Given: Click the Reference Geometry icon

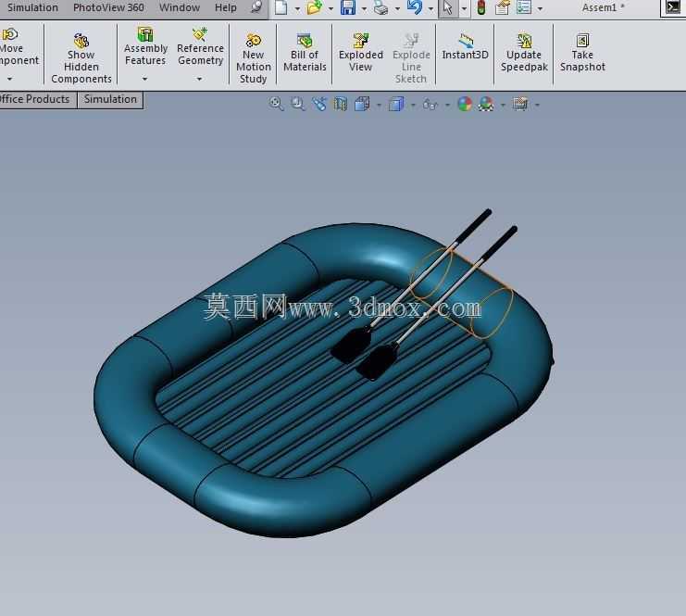Looking at the screenshot, I should (x=200, y=34).
